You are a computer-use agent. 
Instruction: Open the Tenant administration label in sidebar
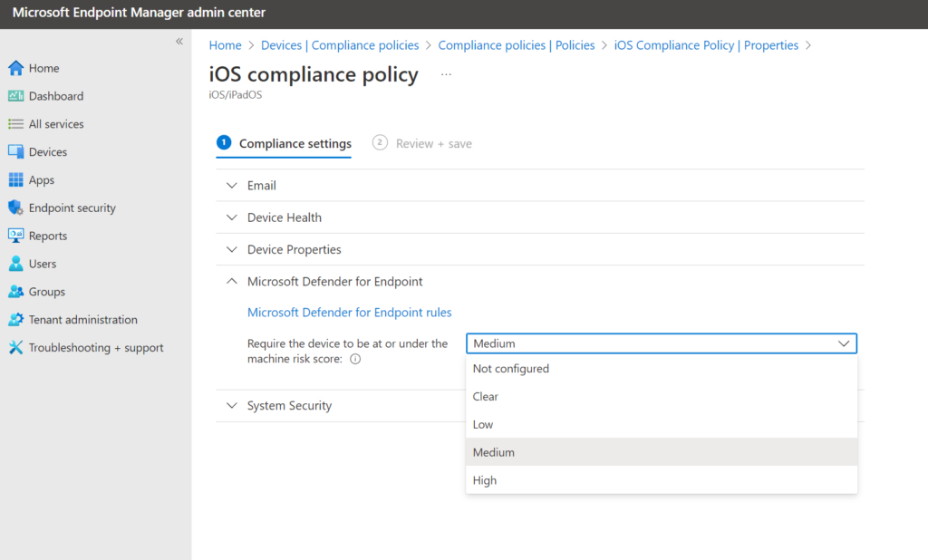[x=82, y=320]
